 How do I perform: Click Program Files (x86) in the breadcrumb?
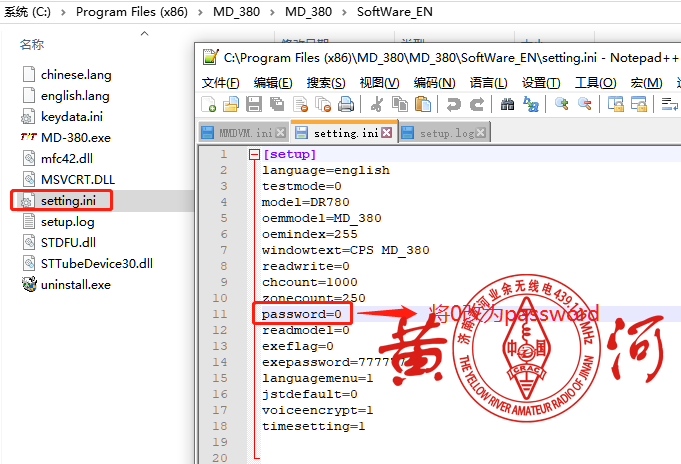(132, 12)
